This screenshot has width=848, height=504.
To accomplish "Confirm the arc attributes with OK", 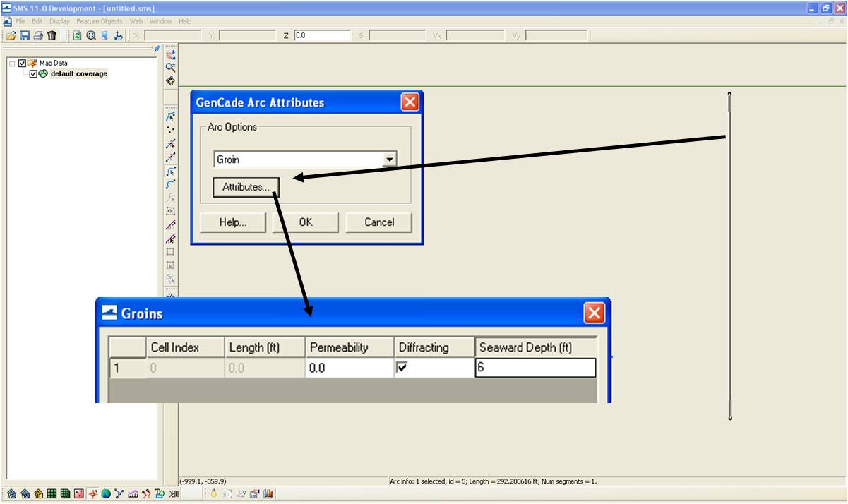I will click(305, 222).
